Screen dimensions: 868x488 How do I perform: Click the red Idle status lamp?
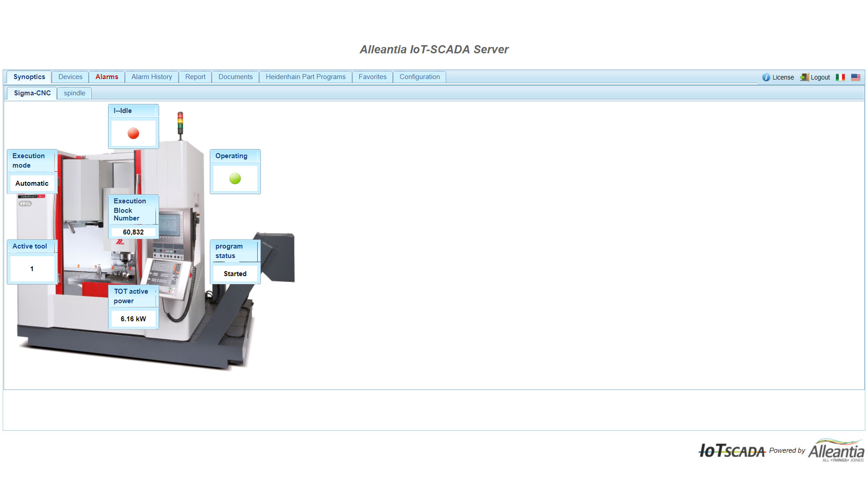[x=133, y=133]
